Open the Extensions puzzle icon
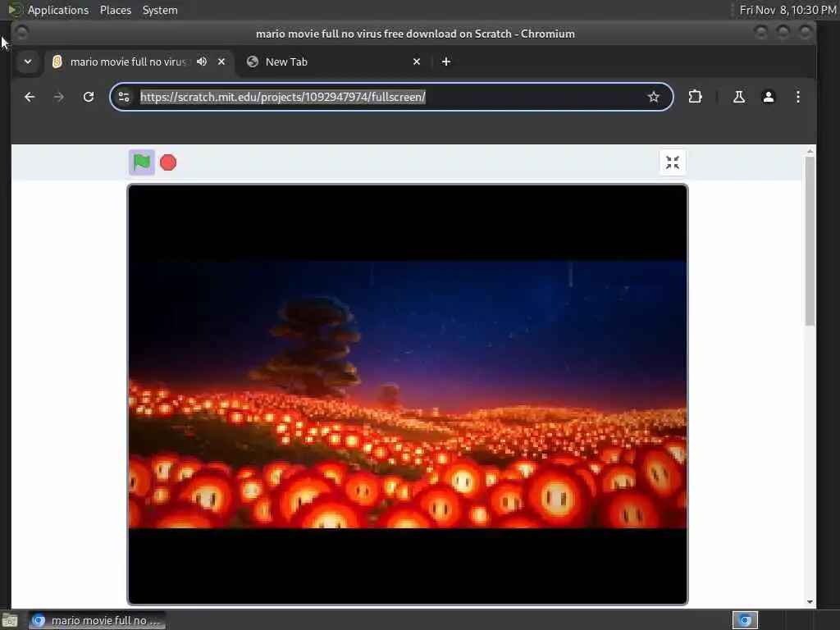The height and width of the screenshot is (630, 840). pyautogui.click(x=695, y=97)
